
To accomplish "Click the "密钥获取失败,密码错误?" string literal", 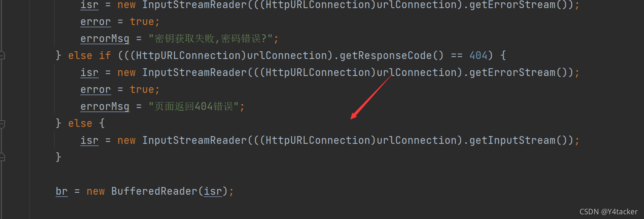I will click(211, 39).
